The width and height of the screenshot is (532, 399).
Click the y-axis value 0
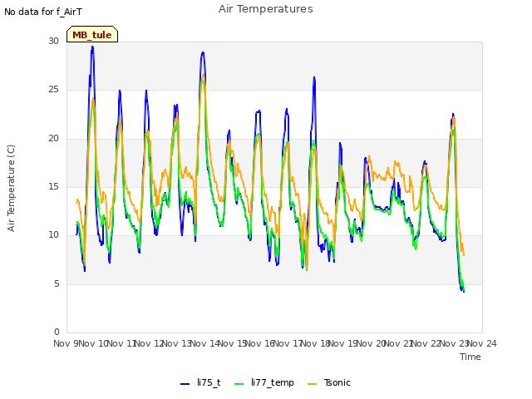tap(57, 332)
